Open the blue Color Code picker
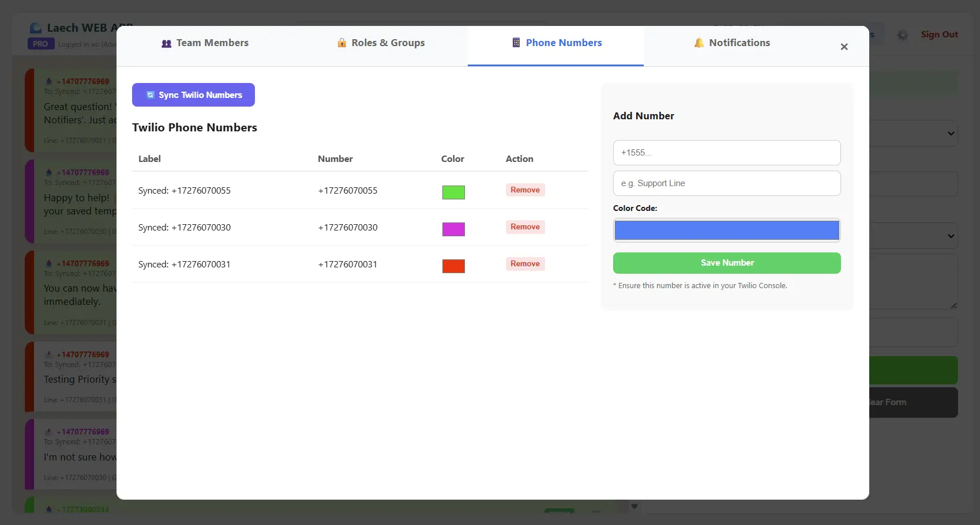This screenshot has height=525, width=980. [726, 230]
